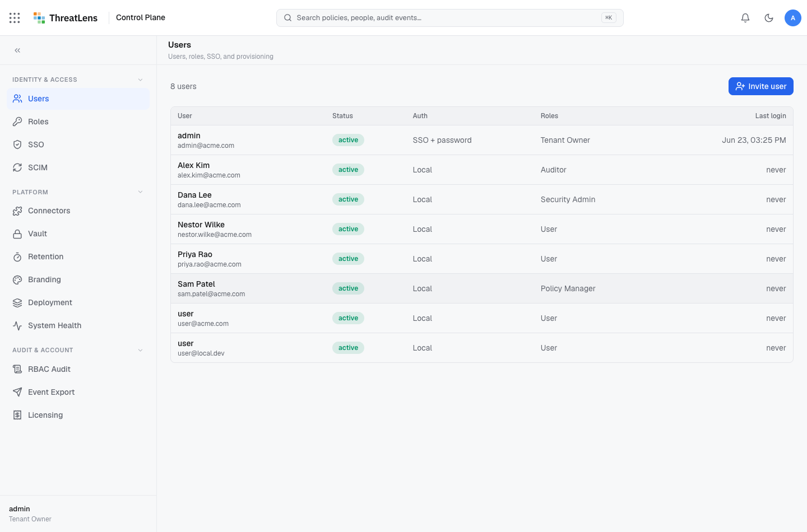Open SCIM provisioning
Image resolution: width=807 pixels, height=532 pixels.
click(x=78, y=167)
